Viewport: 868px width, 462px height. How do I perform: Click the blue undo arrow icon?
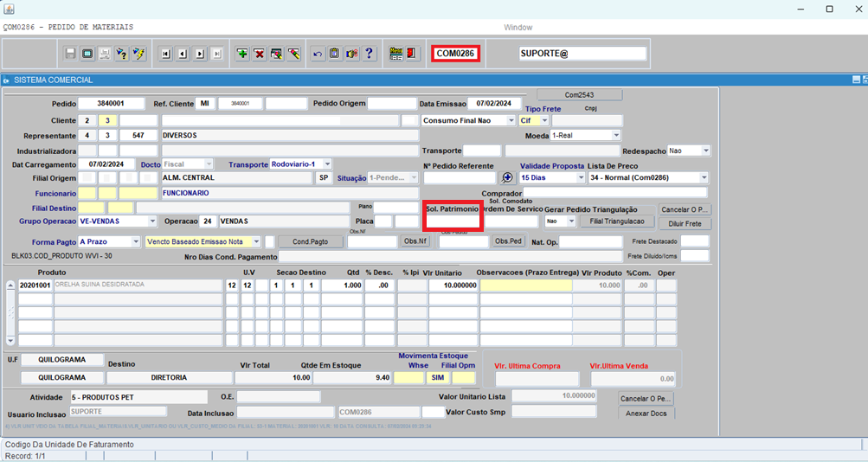coord(318,54)
